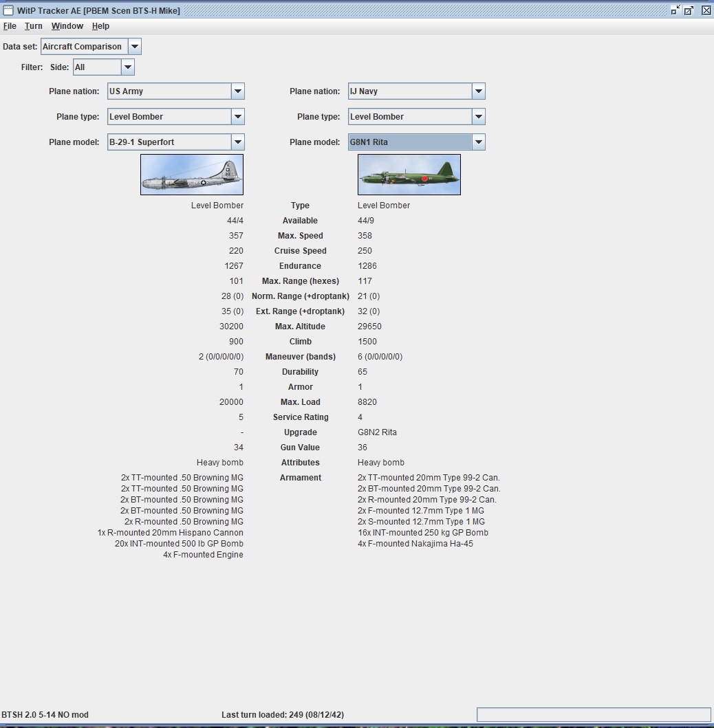Click the B-29 Superfort aircraft image
This screenshot has height=728, width=714.
tap(192, 175)
